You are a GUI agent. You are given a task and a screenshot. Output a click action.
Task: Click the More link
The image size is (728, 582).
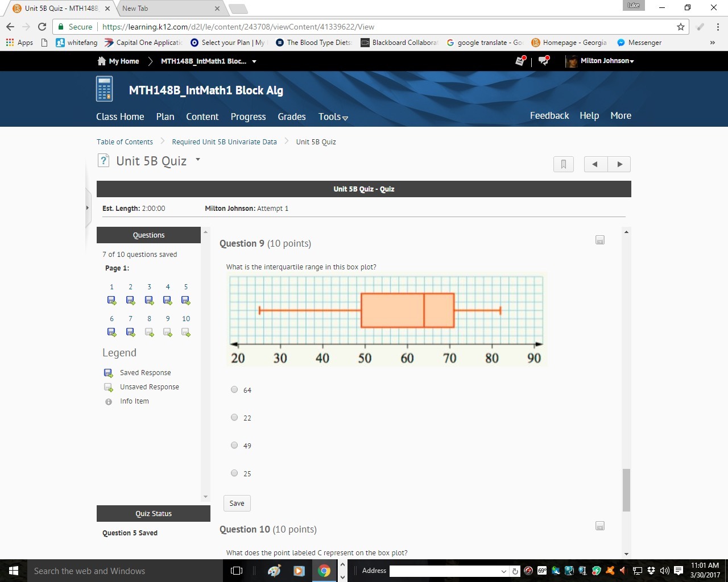(x=621, y=115)
